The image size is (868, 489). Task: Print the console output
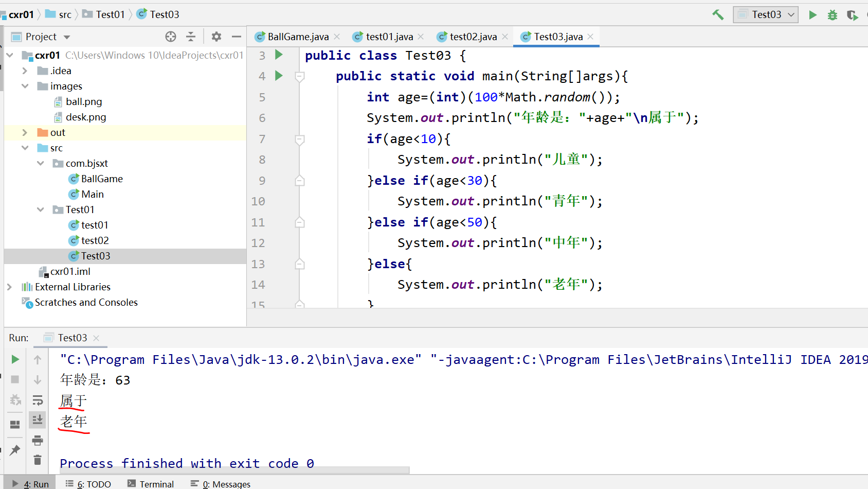pyautogui.click(x=38, y=440)
